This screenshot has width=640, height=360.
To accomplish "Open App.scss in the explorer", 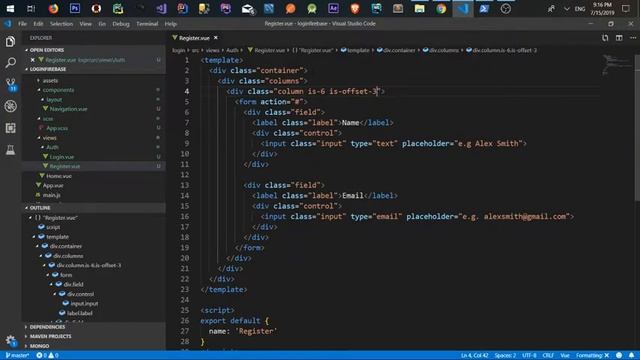I will (57, 128).
